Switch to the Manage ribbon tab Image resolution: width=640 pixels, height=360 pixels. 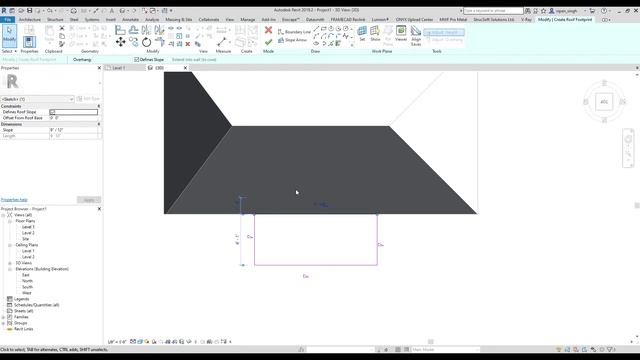click(x=247, y=20)
